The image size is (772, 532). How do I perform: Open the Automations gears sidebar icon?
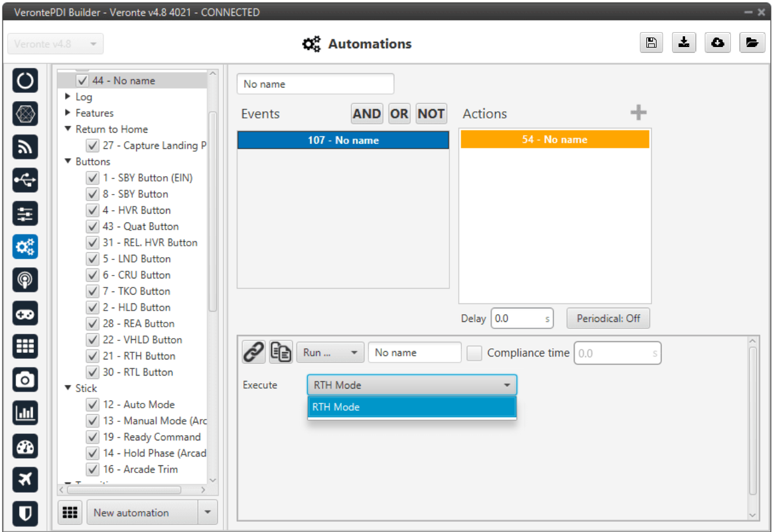click(x=25, y=246)
